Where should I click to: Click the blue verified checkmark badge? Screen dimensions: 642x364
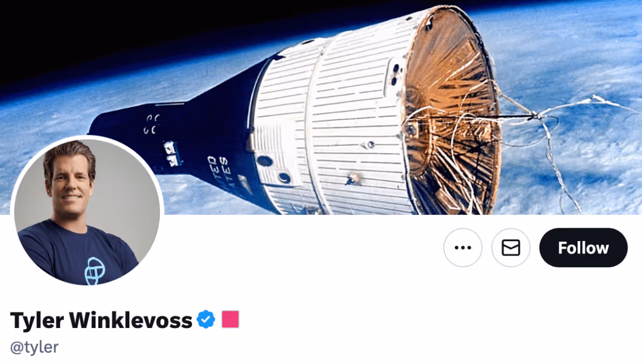point(206,320)
